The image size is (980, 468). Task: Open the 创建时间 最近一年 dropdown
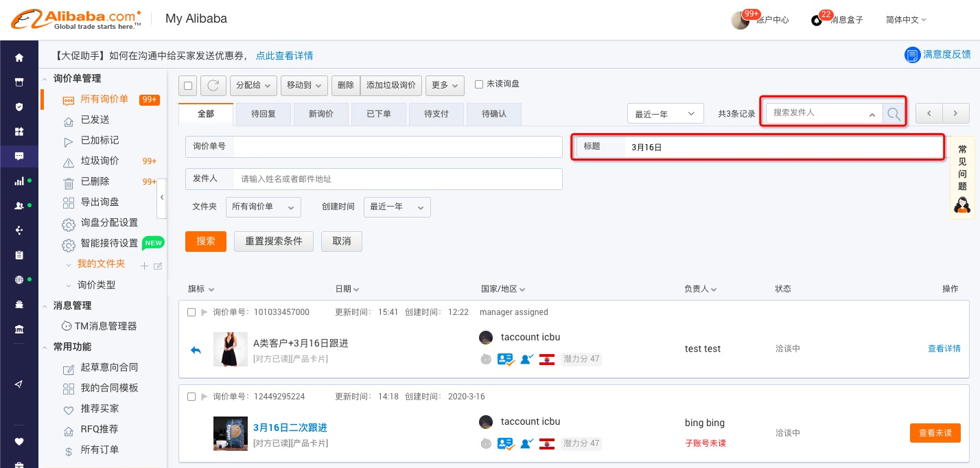point(397,207)
